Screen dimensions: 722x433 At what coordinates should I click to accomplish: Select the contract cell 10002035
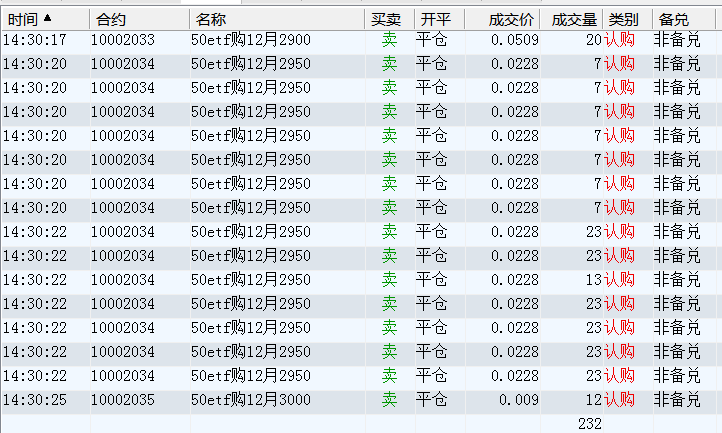click(122, 400)
